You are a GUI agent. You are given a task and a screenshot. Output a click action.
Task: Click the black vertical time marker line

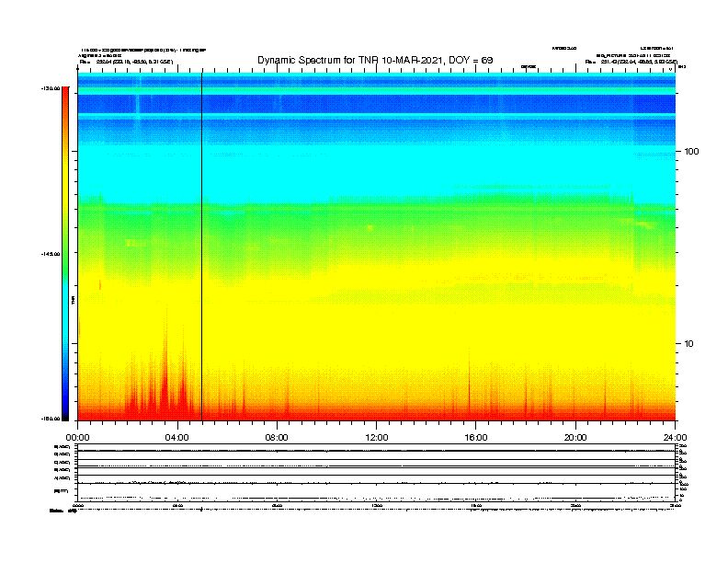tap(201, 247)
